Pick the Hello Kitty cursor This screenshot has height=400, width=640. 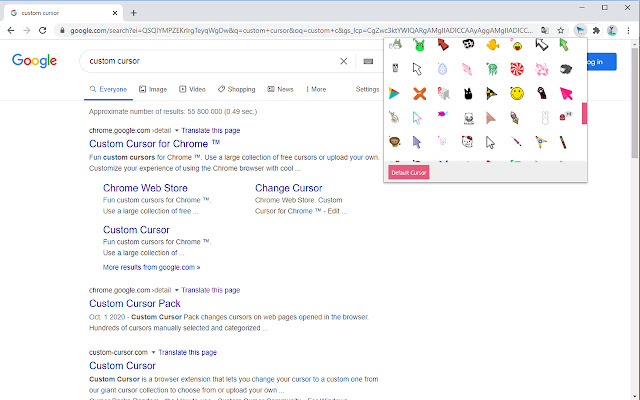point(467,142)
